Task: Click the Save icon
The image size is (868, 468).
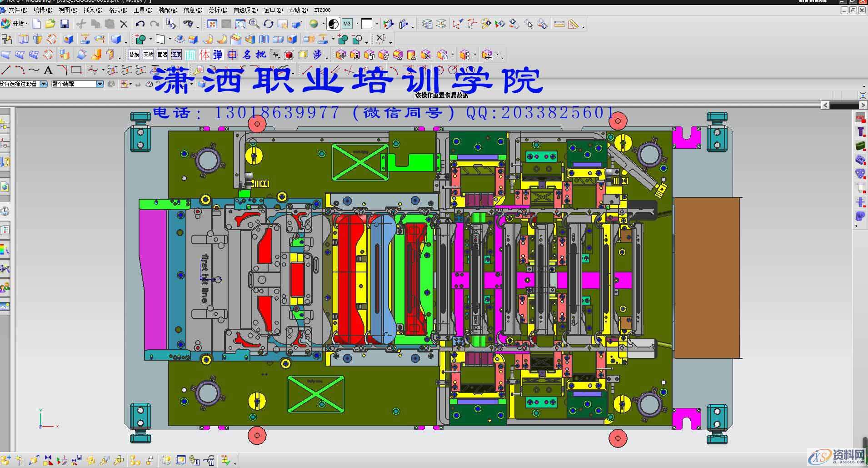Action: click(x=65, y=24)
